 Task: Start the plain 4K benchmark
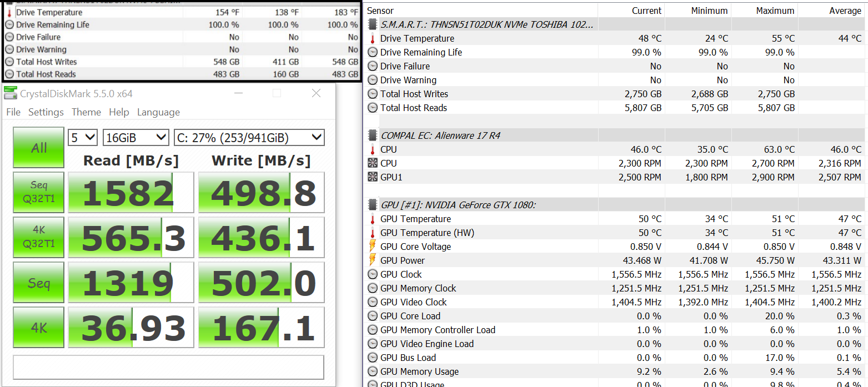click(38, 327)
